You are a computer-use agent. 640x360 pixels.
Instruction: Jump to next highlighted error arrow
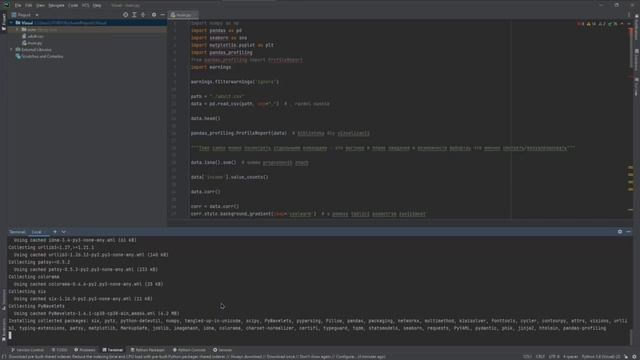pos(629,24)
